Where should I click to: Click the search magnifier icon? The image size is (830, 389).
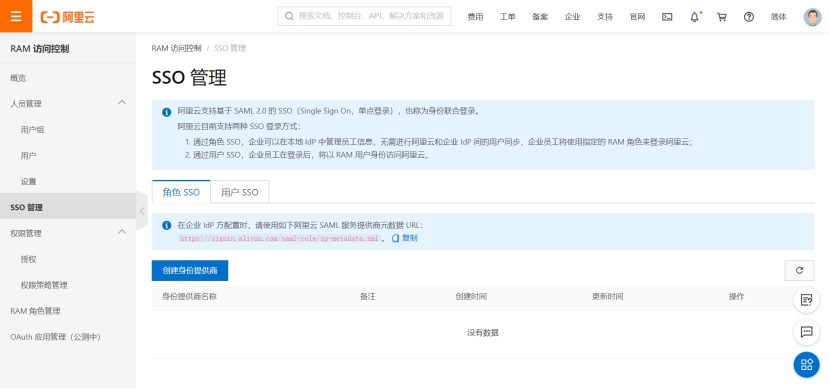point(289,16)
